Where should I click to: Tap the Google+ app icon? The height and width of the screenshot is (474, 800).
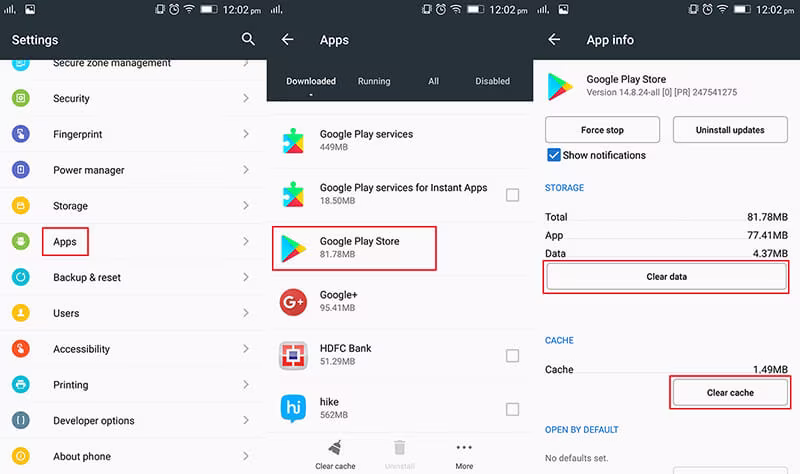coord(293,302)
